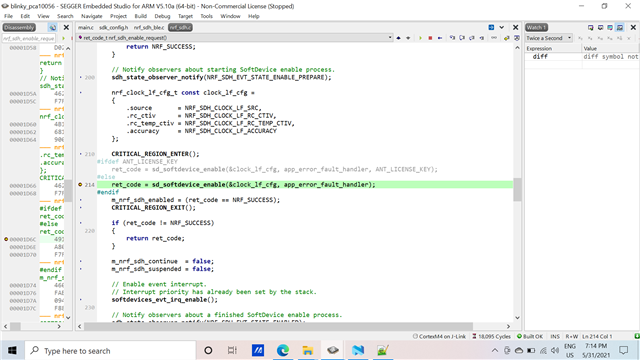The width and height of the screenshot is (640, 360).
Task: Click the Windows Start button
Action: [12, 350]
